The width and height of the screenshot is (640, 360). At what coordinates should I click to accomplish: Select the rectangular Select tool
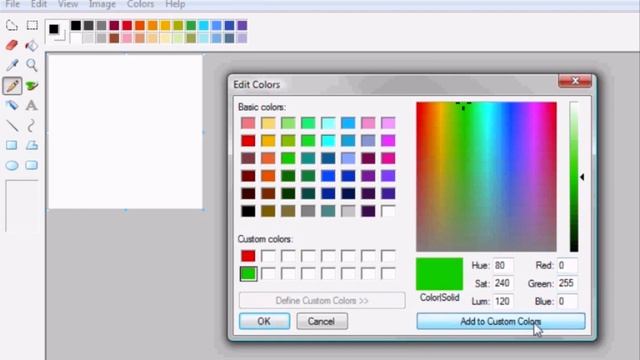point(32,25)
